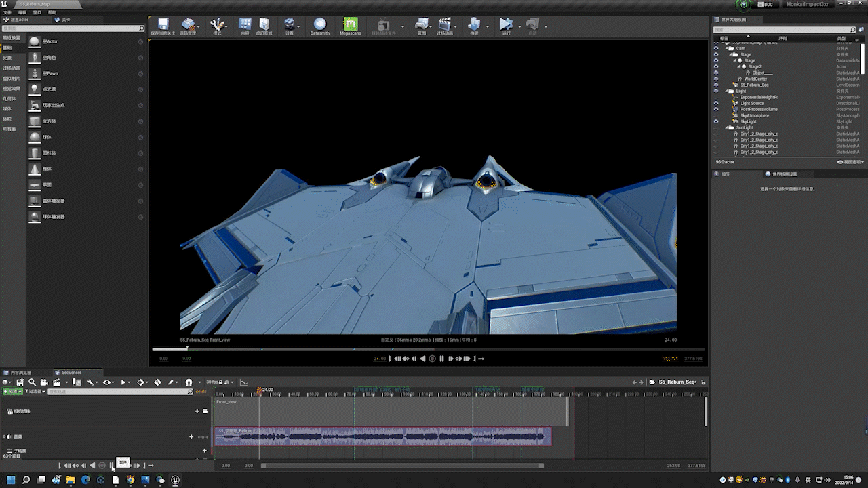Click the 保存当前关卡 save icon

click(x=163, y=24)
